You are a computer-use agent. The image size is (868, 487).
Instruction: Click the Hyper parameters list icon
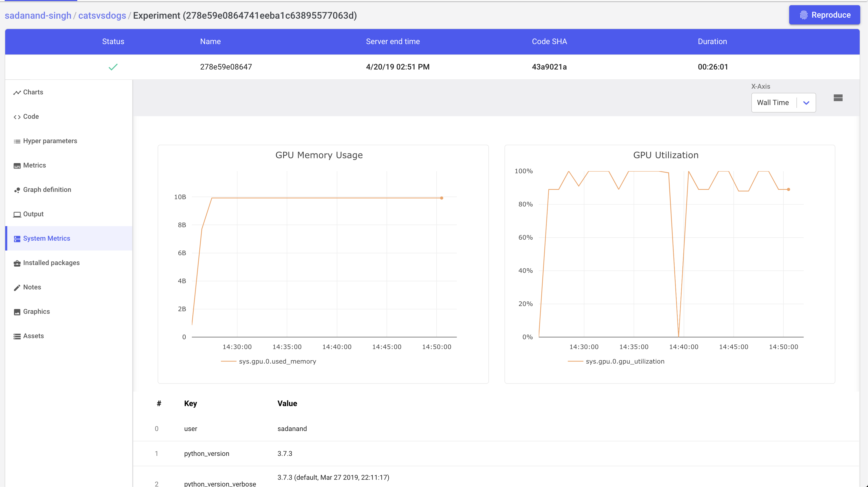[x=17, y=141]
